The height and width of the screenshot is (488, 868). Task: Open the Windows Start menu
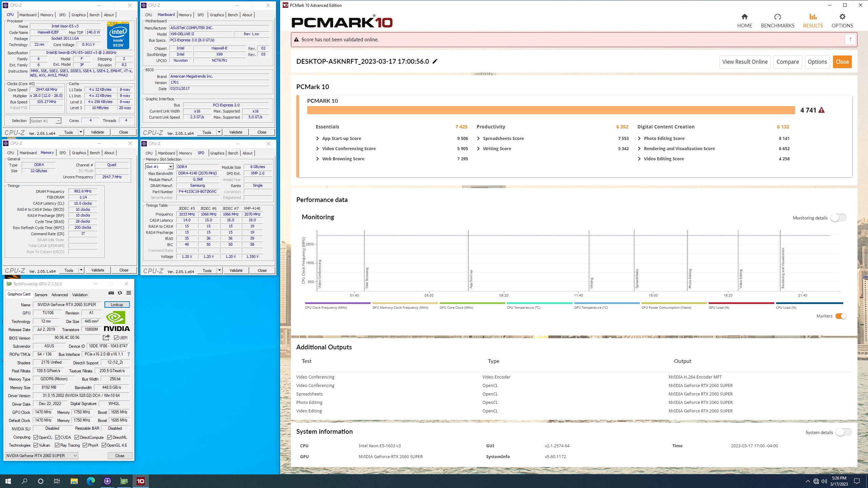8,481
